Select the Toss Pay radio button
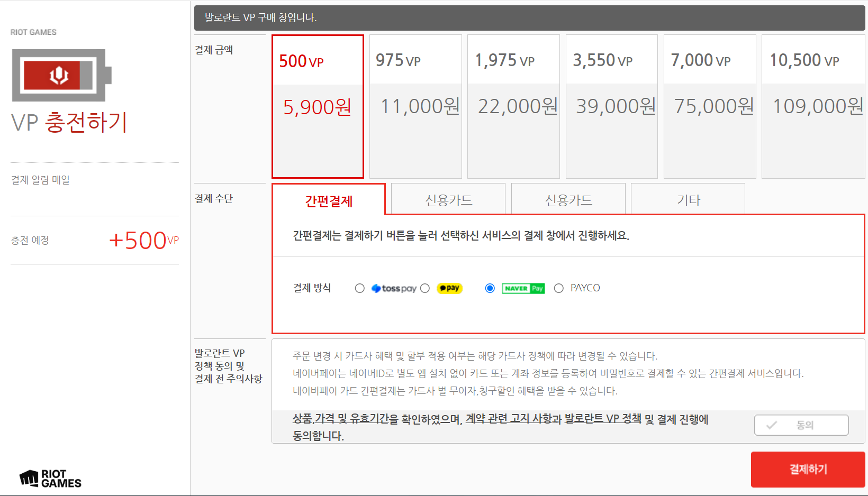Image resolution: width=868 pixels, height=496 pixels. tap(360, 288)
